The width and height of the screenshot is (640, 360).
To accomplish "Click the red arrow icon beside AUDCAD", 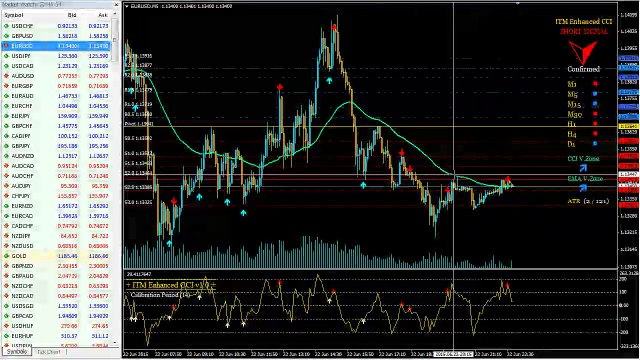I will click(x=7, y=166).
